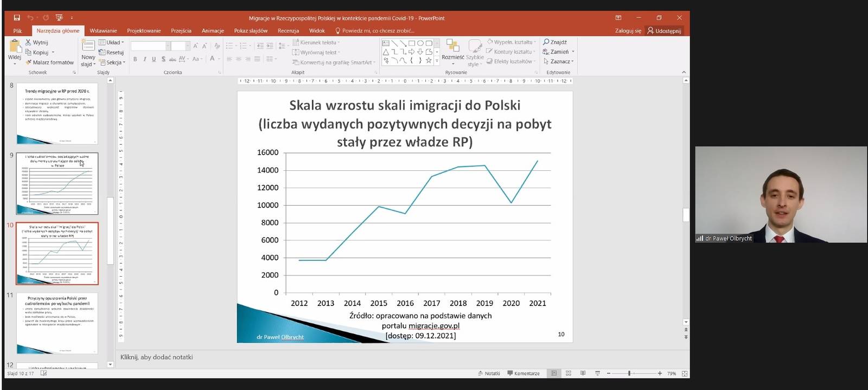The image size is (868, 390).
Task: Center-align the paragraph text
Action: [x=239, y=59]
